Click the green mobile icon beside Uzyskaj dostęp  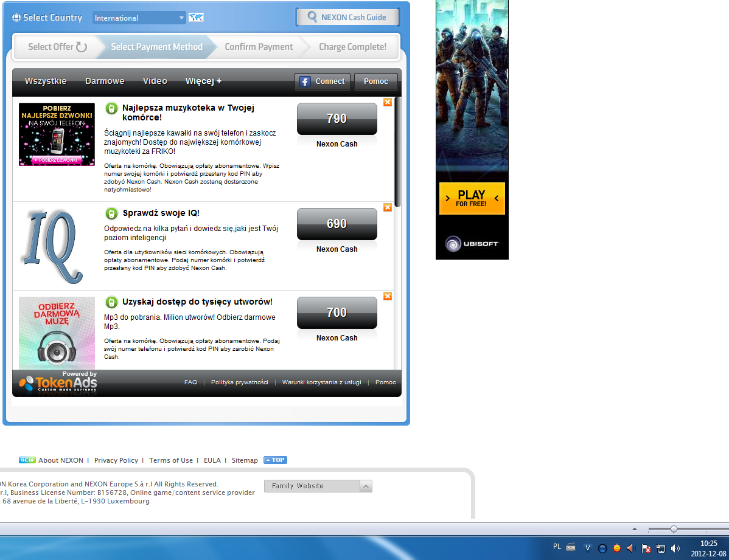[111, 303]
